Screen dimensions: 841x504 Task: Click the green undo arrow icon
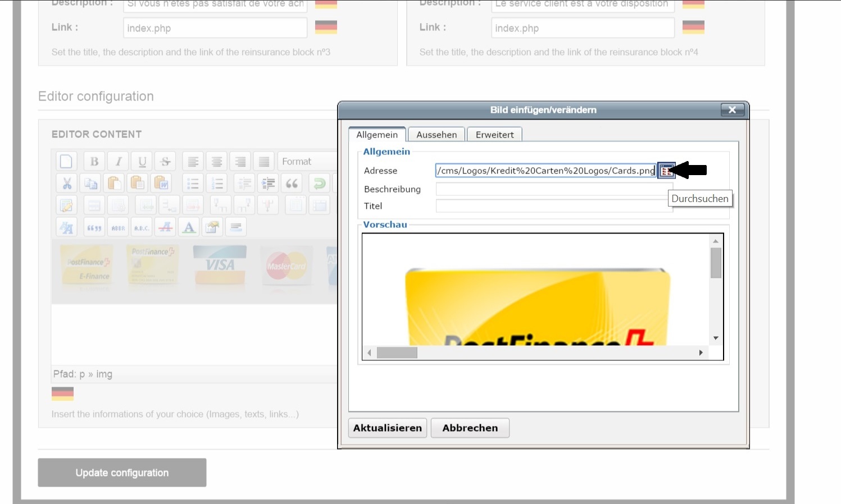320,184
